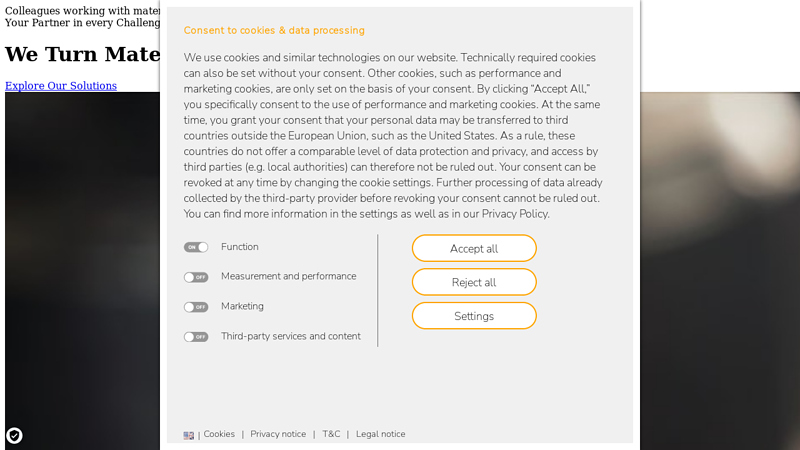Open the T&C footer link
This screenshot has width=800, height=450.
pos(331,434)
